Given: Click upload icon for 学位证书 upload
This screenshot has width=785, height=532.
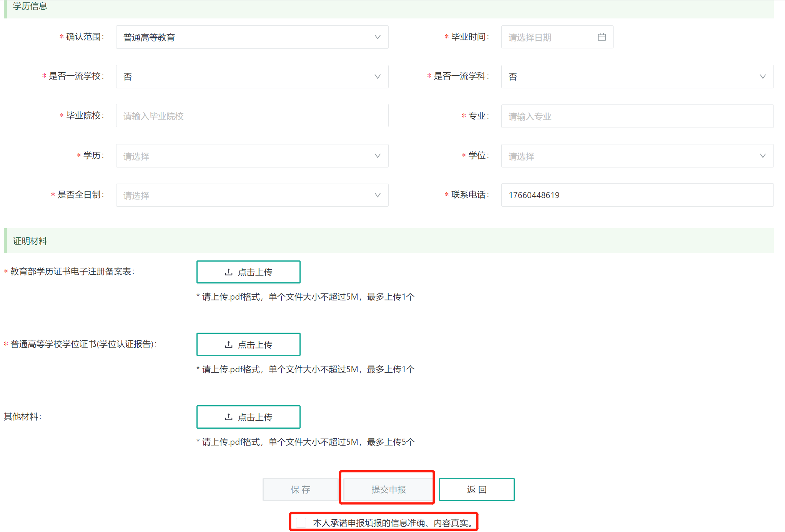Looking at the screenshot, I should [229, 345].
